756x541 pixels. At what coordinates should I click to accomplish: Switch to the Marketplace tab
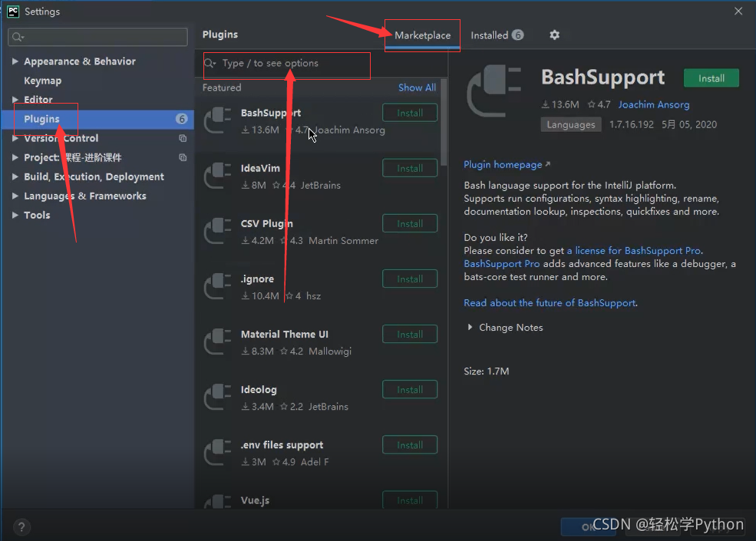422,35
